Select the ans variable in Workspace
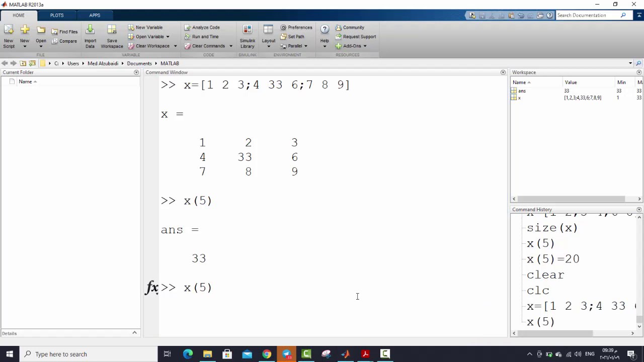This screenshot has height=362, width=644. point(522,91)
